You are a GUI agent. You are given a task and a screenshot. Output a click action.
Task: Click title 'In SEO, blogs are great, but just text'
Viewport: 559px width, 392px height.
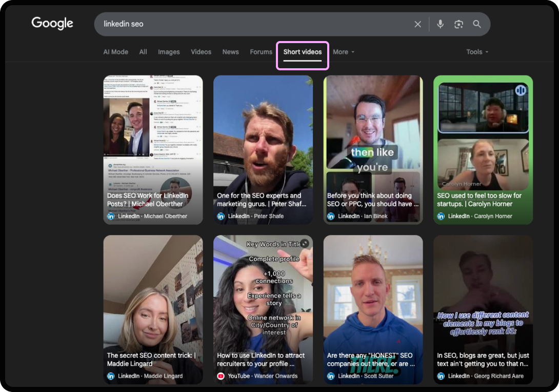point(483,360)
